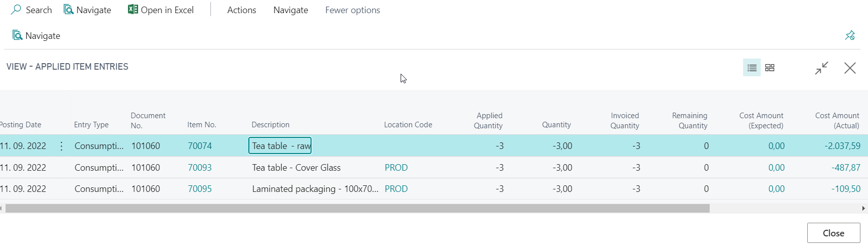Image resolution: width=868 pixels, height=250 pixels.
Task: Click PROD location of Laminated packaging row
Action: (396, 189)
